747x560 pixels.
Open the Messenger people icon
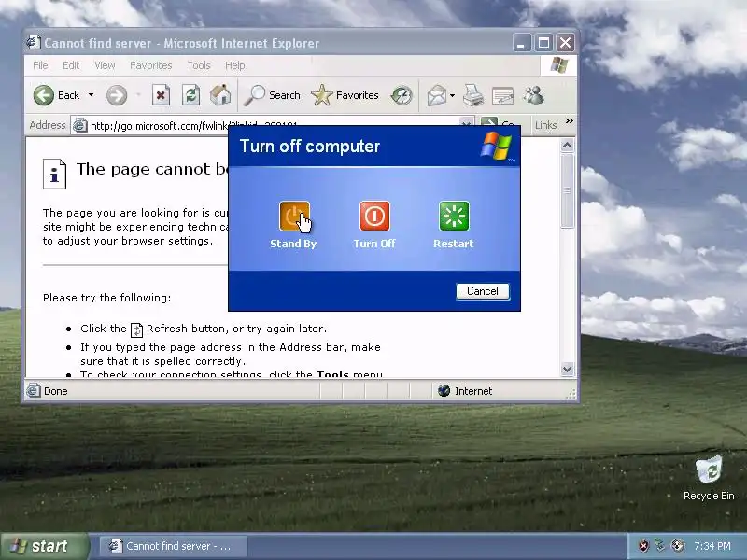click(x=533, y=95)
